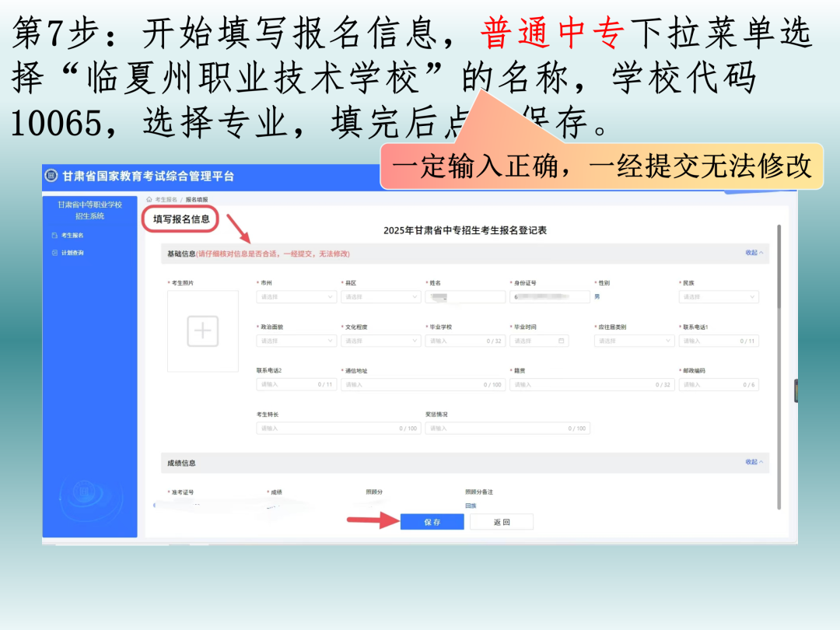The image size is (840, 630).
Task: Open the 县区 dropdown
Action: [x=381, y=297]
